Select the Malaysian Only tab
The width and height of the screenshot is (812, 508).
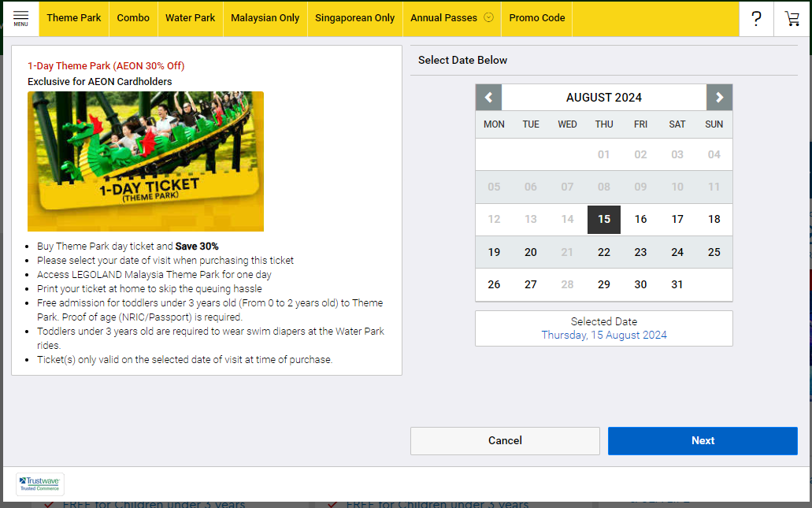coord(265,18)
